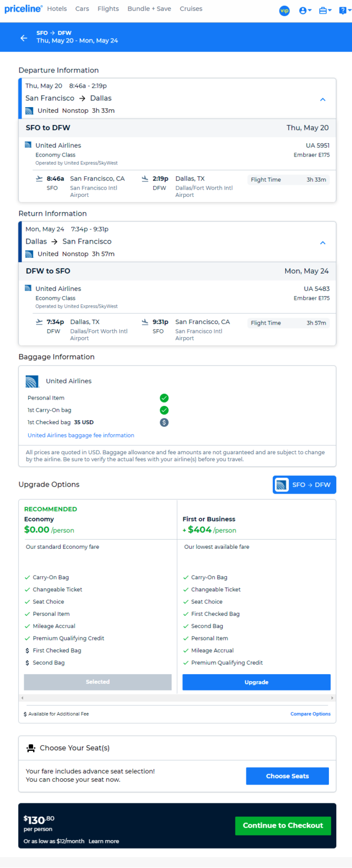The height and width of the screenshot is (868, 352).
Task: Open the help question dropdown
Action: tap(345, 11)
